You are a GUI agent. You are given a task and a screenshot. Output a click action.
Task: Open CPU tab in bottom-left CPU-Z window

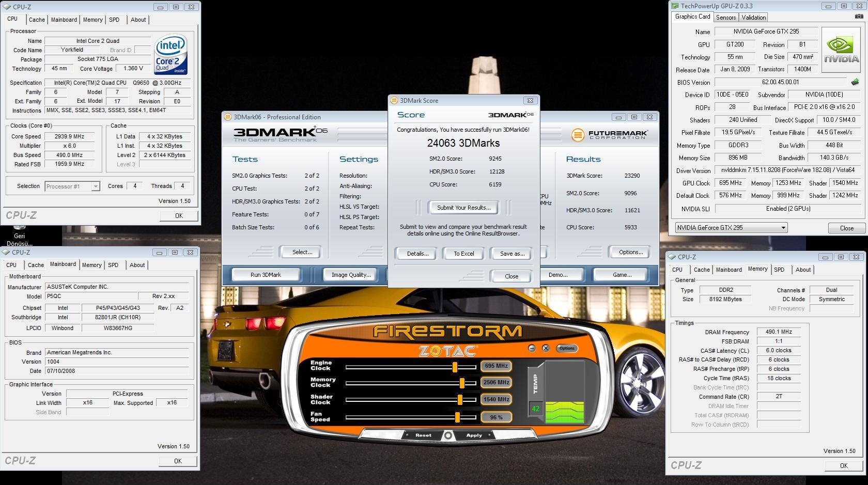(x=11, y=265)
